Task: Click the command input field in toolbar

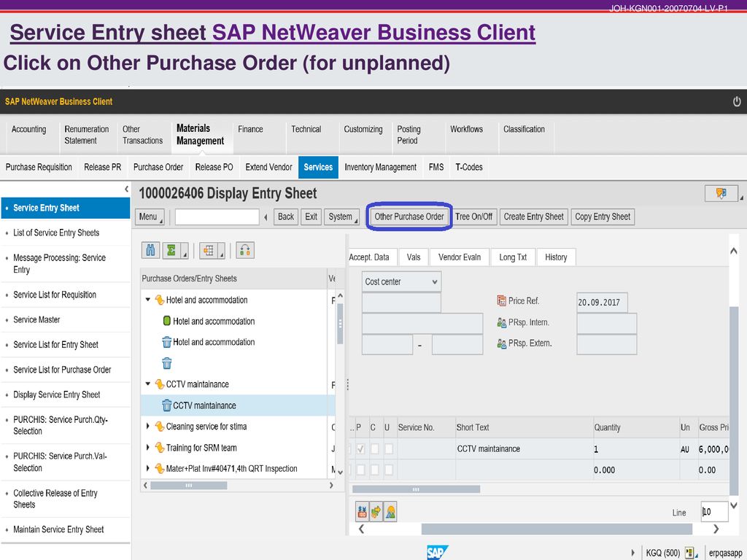Action: 217,217
